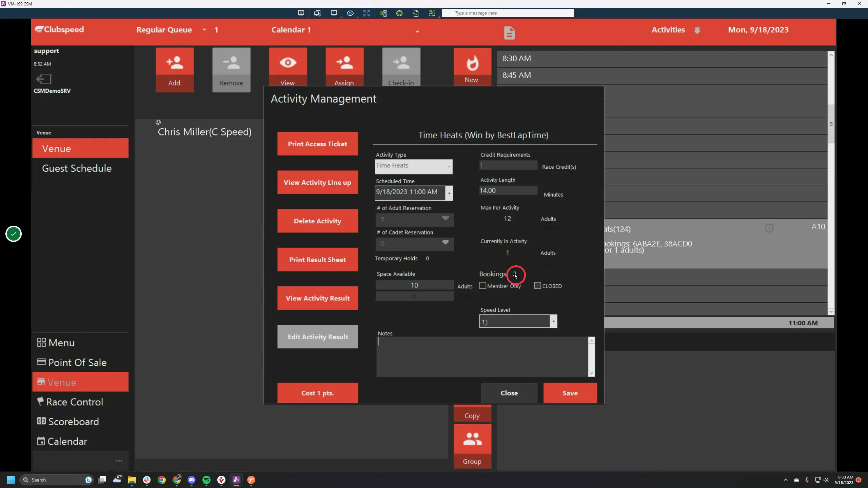The image size is (868, 488).
Task: Click the Save button
Action: click(x=570, y=393)
